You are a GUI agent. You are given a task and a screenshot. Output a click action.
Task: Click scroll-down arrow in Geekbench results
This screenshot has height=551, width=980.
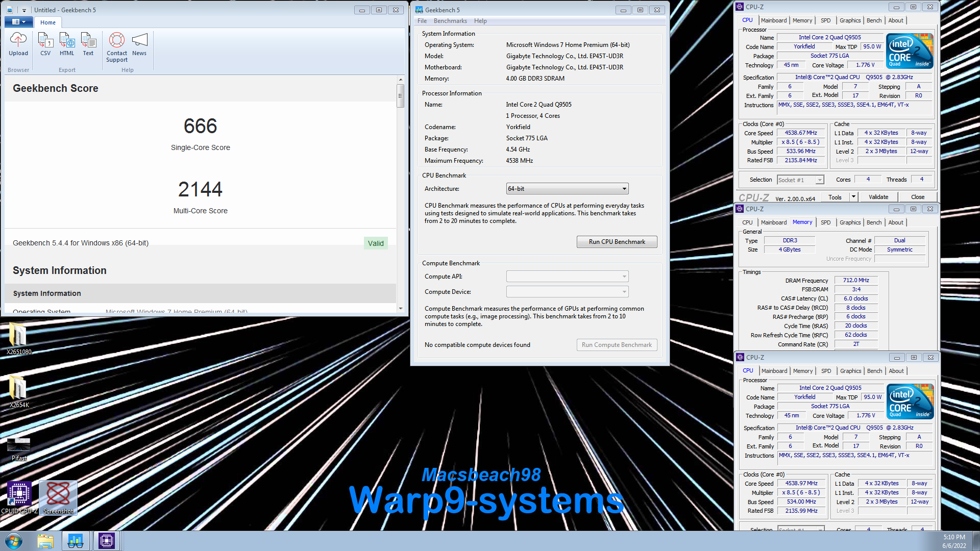point(400,308)
